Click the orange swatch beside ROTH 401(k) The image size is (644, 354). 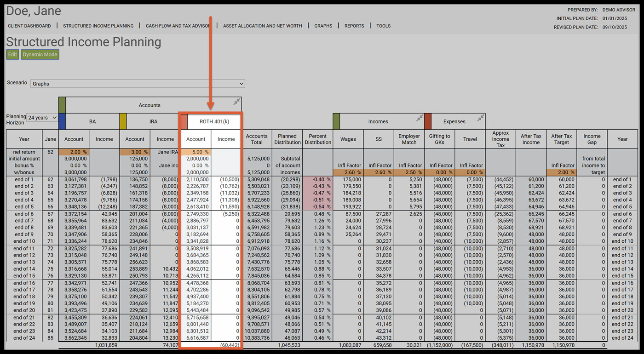(x=184, y=121)
